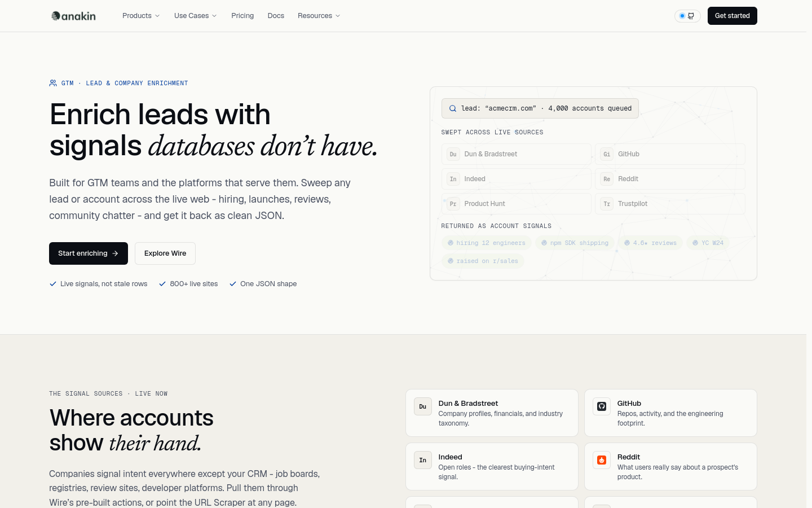Click the 'GTM · LEAD & COMPANY ENRICHMENT' label
Screen dimensions: 812x508
coord(125,83)
